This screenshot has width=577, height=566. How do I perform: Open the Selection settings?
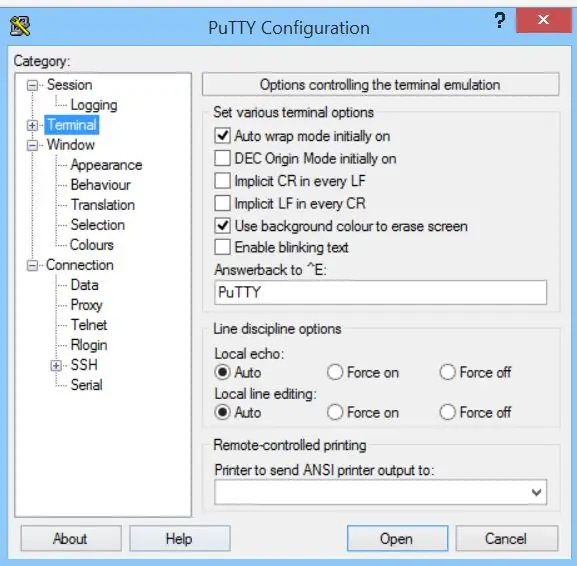(98, 225)
